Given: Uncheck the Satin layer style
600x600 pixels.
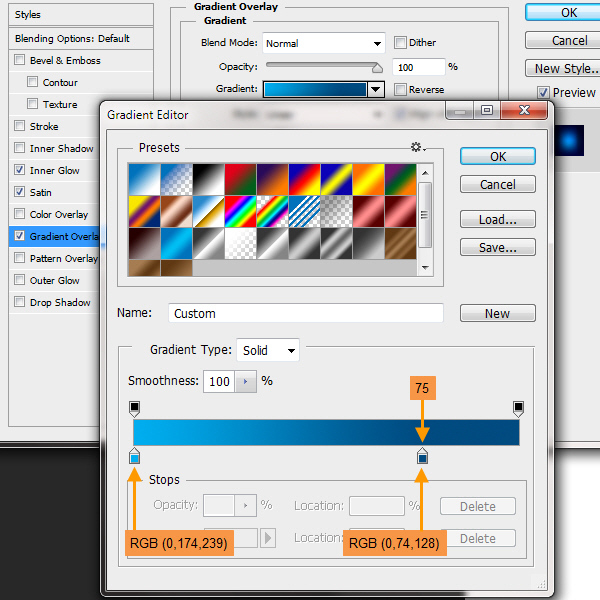Looking at the screenshot, I should [20, 192].
